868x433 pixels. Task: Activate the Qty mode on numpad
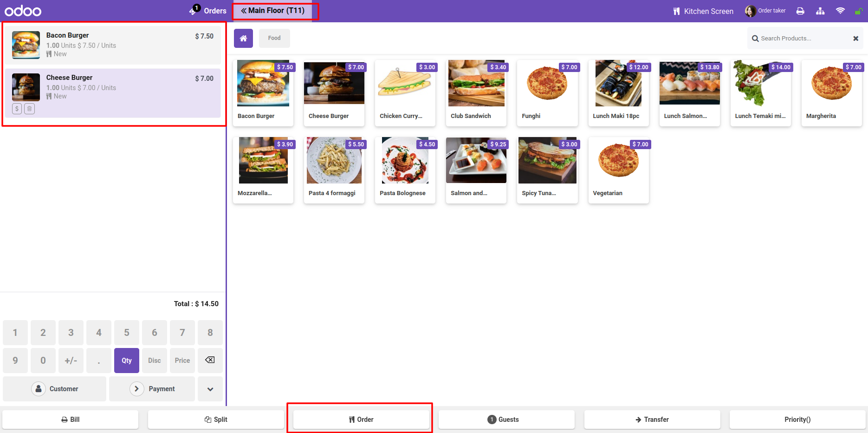point(127,360)
